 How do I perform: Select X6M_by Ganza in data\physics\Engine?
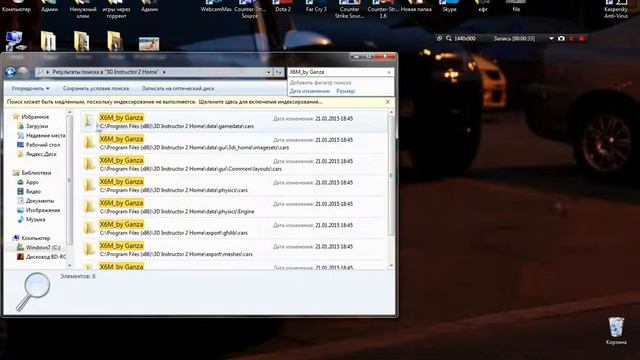tap(233, 207)
